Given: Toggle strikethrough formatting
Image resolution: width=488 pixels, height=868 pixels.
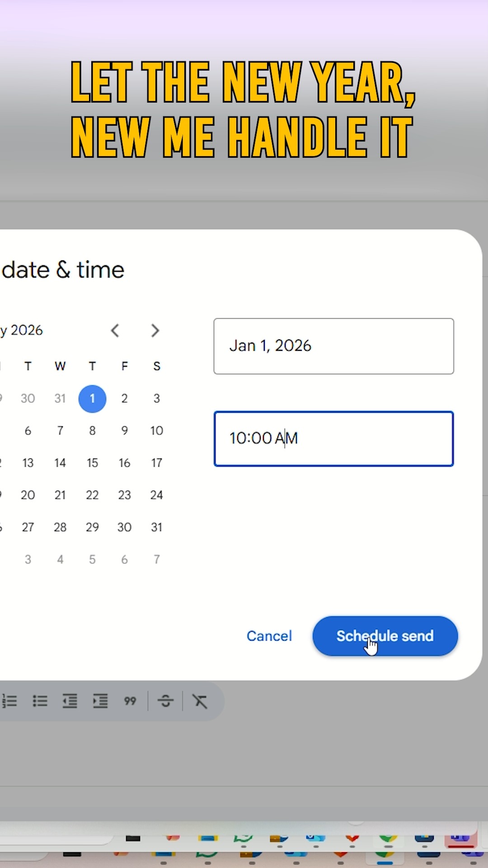Looking at the screenshot, I should coord(165,701).
